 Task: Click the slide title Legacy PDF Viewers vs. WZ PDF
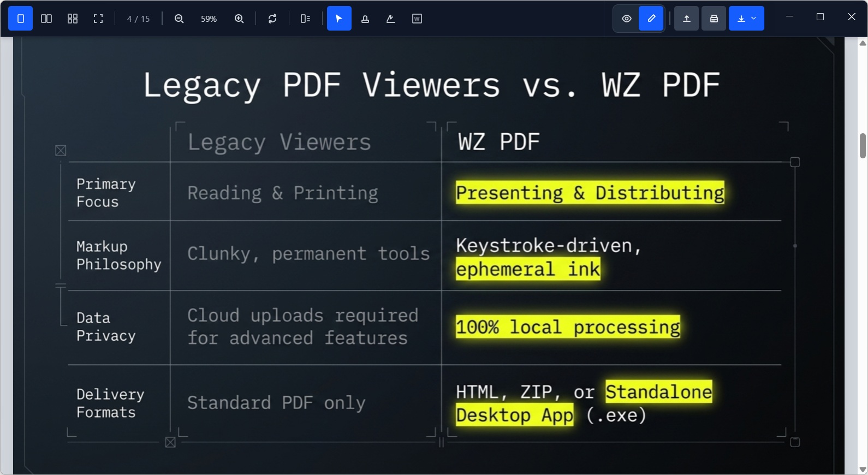pos(431,85)
